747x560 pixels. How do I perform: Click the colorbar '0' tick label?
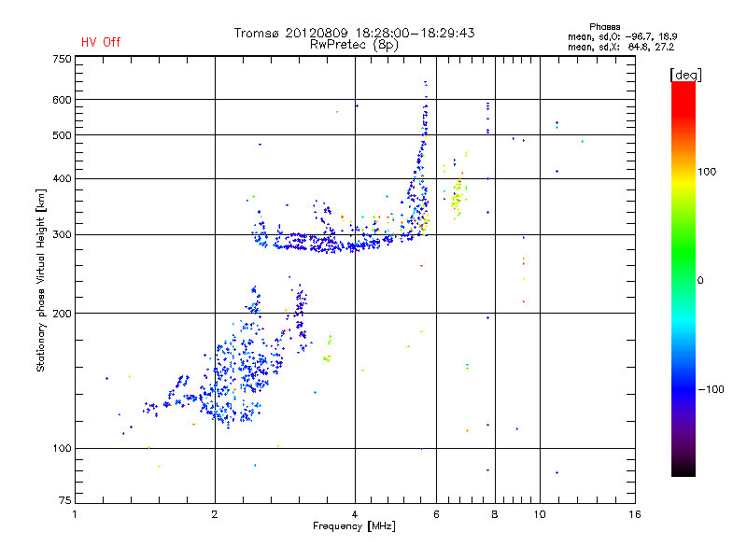click(x=700, y=281)
